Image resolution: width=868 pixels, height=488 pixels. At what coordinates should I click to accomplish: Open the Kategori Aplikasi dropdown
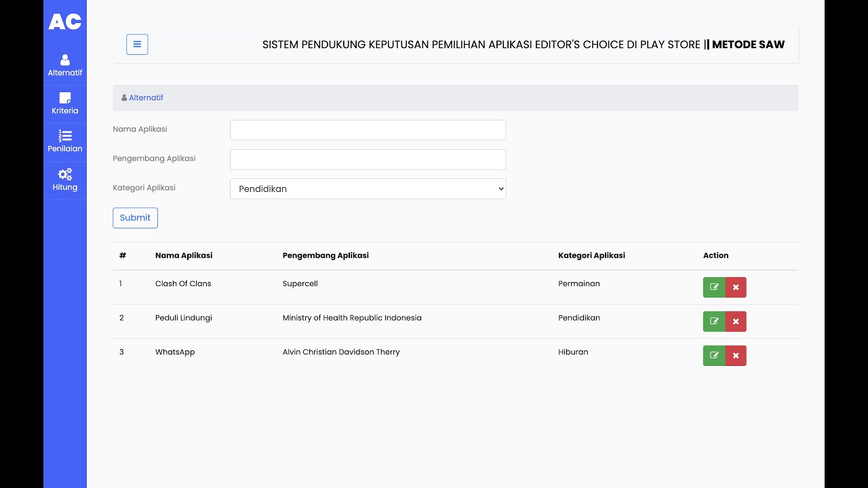(368, 189)
